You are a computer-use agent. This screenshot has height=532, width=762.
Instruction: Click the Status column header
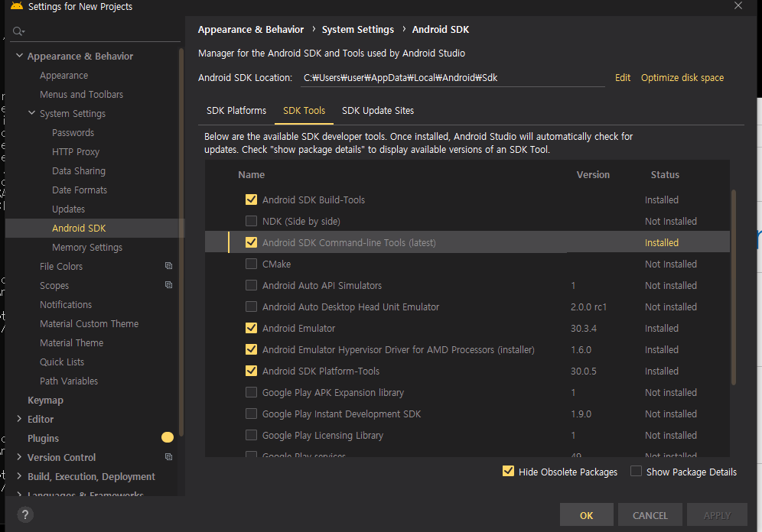(x=665, y=174)
